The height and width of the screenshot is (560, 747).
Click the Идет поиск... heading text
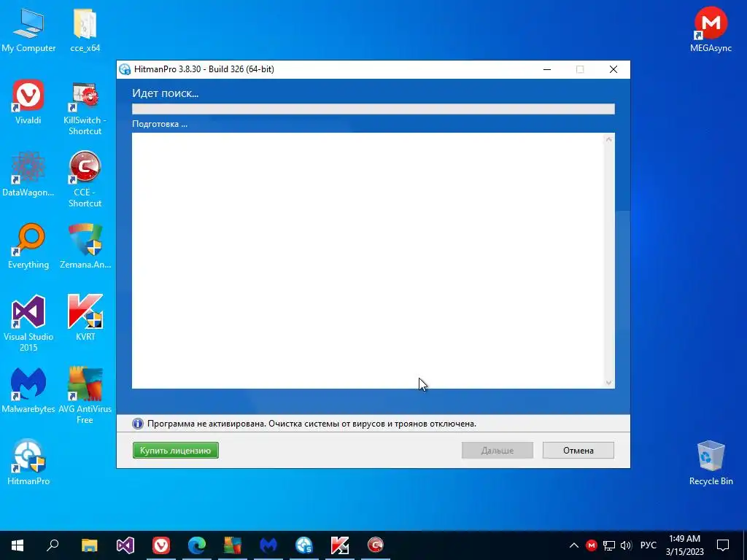point(166,93)
